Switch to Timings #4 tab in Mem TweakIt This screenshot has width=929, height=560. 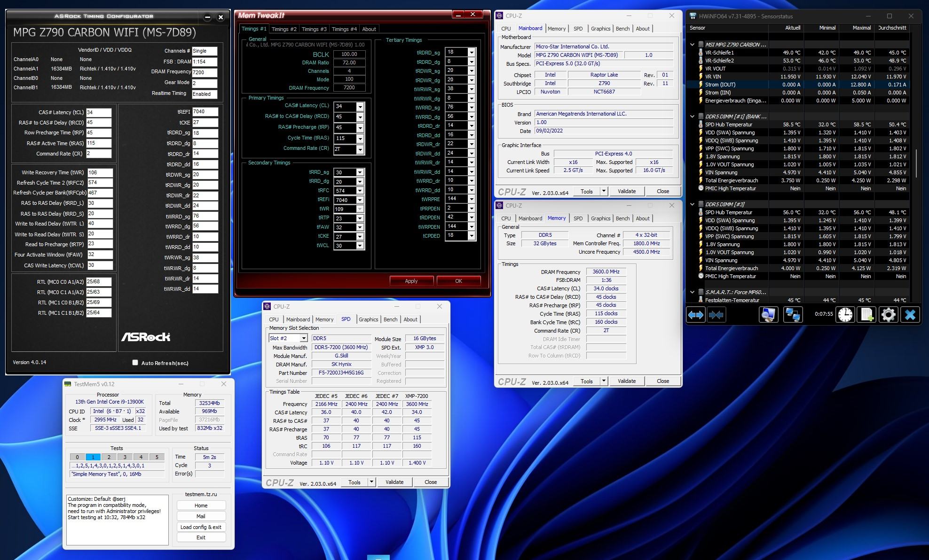click(x=344, y=29)
